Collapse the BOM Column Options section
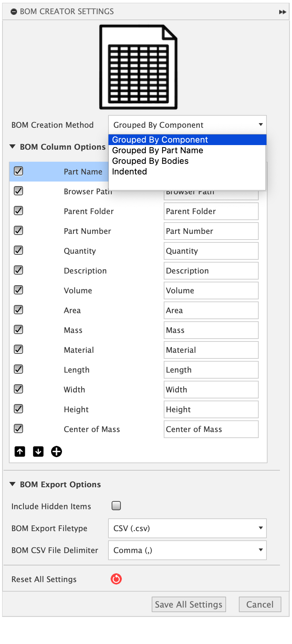Image resolution: width=292 pixels, height=644 pixels. (x=13, y=146)
